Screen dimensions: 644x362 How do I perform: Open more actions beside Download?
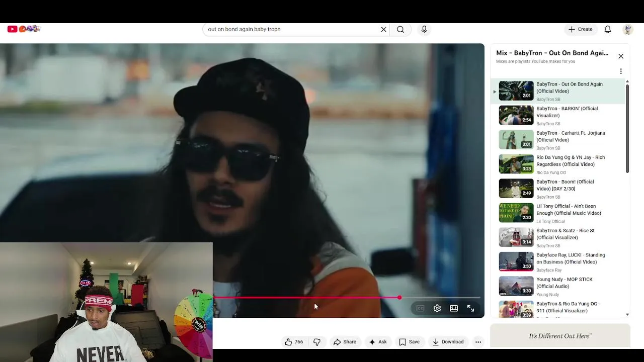point(478,342)
